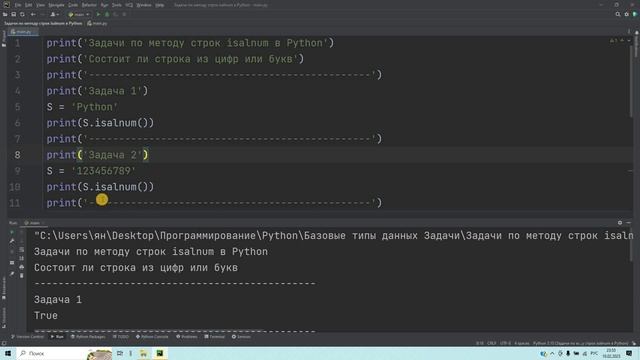Viewport: 640px width, 360px height.
Task: Click the 4 spaces indent setting
Action: (x=522, y=343)
